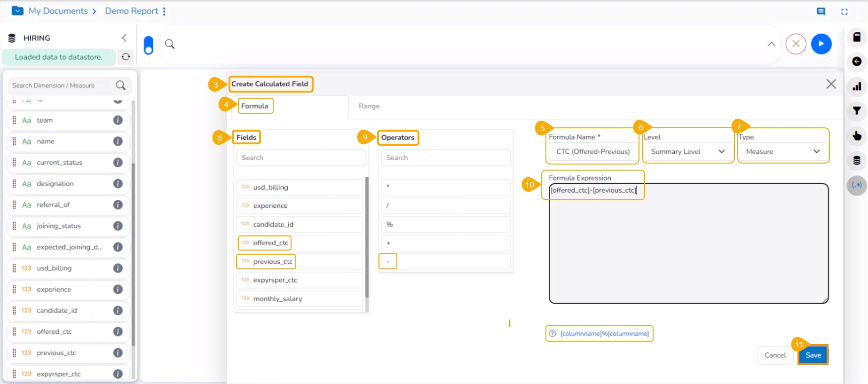The width and height of the screenshot is (868, 384).
Task: Click the Cancel button
Action: 775,355
